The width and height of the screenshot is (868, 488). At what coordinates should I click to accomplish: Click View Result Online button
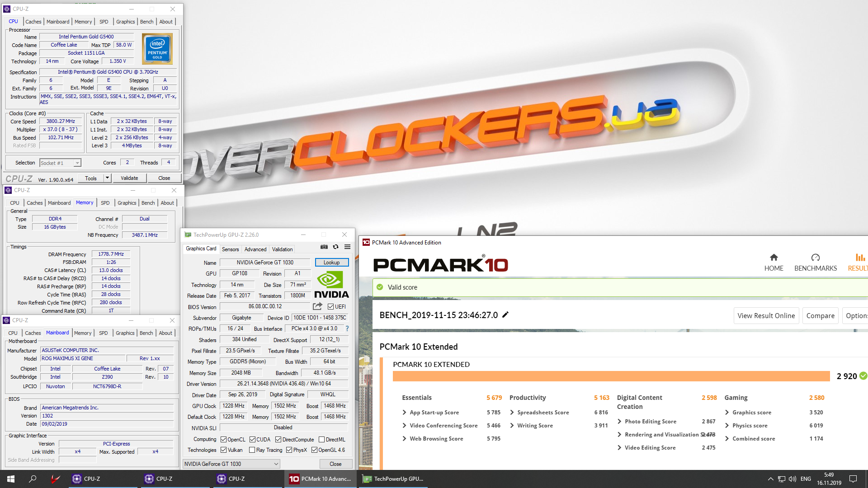point(766,316)
